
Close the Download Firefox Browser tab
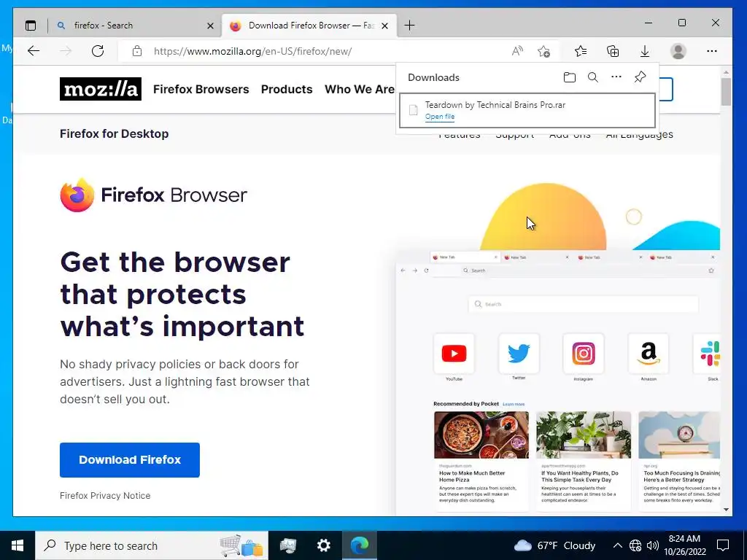385,26
